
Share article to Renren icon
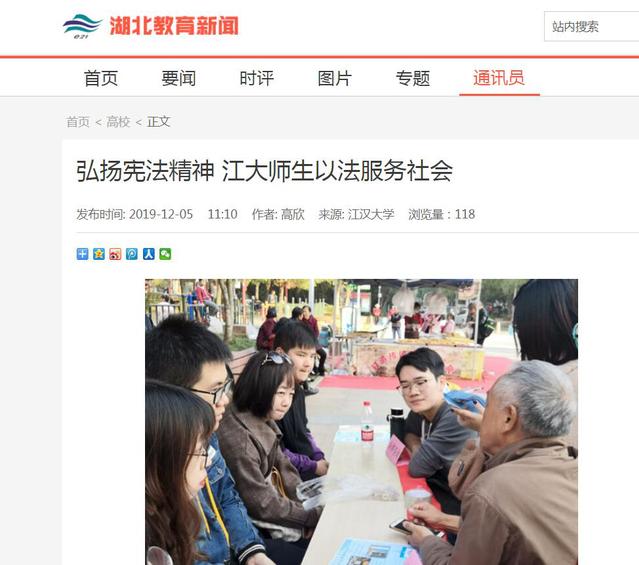148,254
